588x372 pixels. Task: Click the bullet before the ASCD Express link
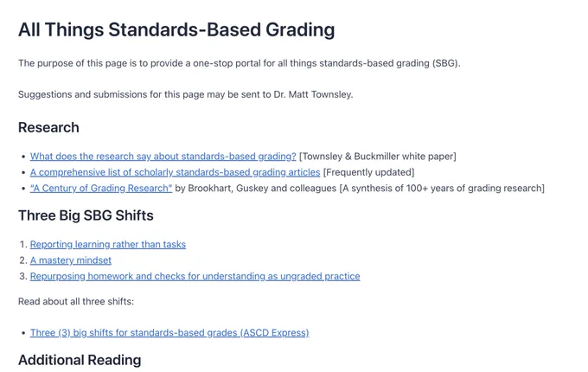(23, 333)
